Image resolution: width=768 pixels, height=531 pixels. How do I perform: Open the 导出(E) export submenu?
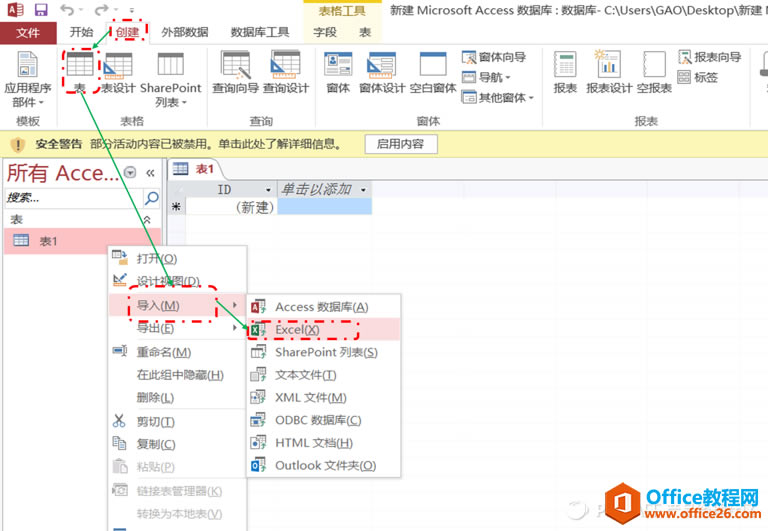point(177,328)
